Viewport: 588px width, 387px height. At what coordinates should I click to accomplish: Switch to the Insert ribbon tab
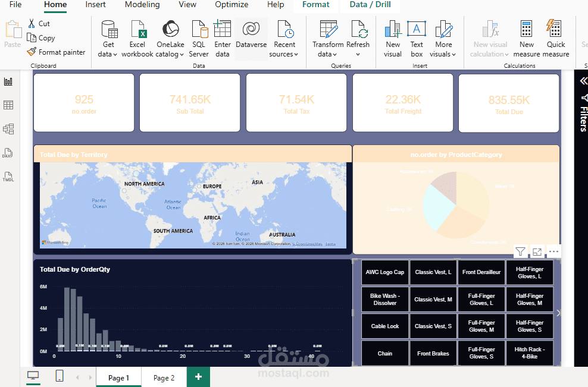point(95,5)
